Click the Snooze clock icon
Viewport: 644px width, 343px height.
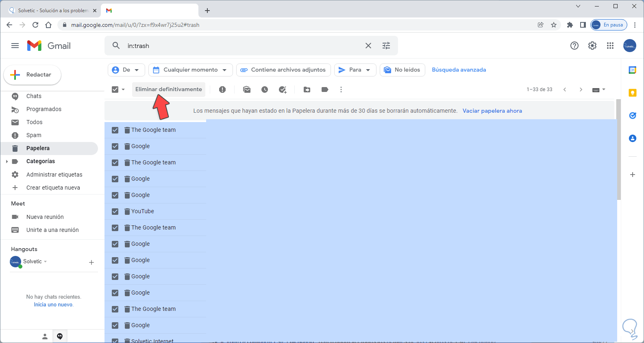(265, 90)
